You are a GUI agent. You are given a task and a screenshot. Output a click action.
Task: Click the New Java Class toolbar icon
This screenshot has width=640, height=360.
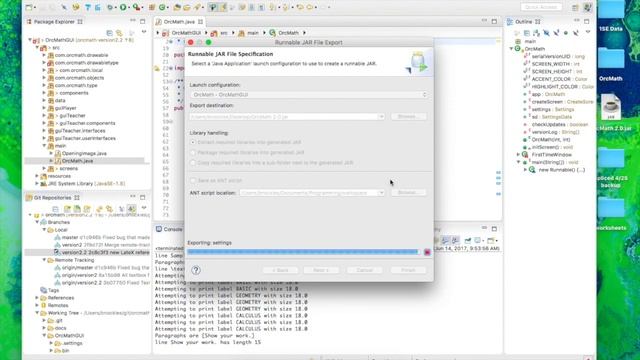(162, 7)
